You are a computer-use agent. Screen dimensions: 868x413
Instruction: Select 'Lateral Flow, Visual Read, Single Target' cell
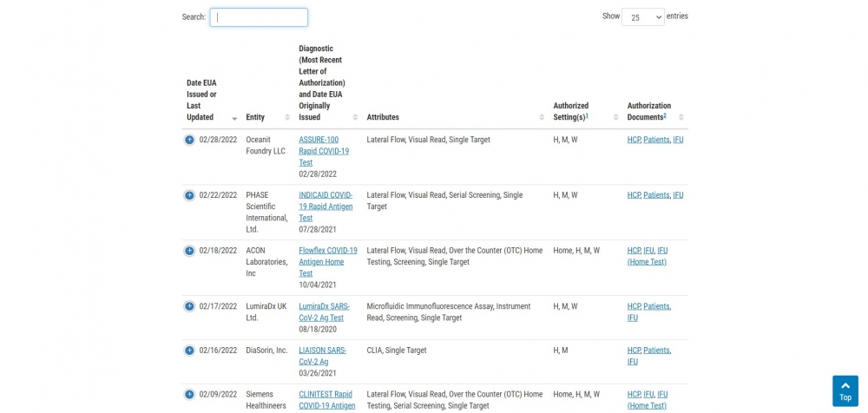point(428,140)
